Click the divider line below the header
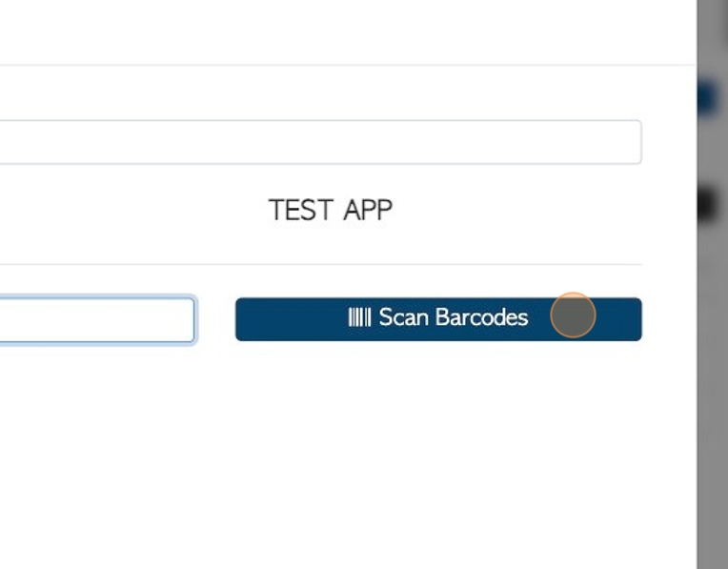728x569 pixels. pyautogui.click(x=347, y=65)
